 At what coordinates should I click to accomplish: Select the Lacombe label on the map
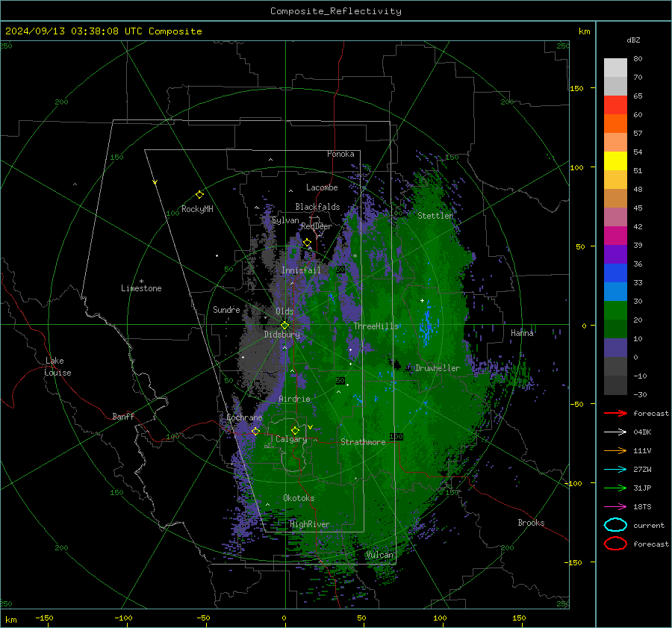[x=322, y=187]
